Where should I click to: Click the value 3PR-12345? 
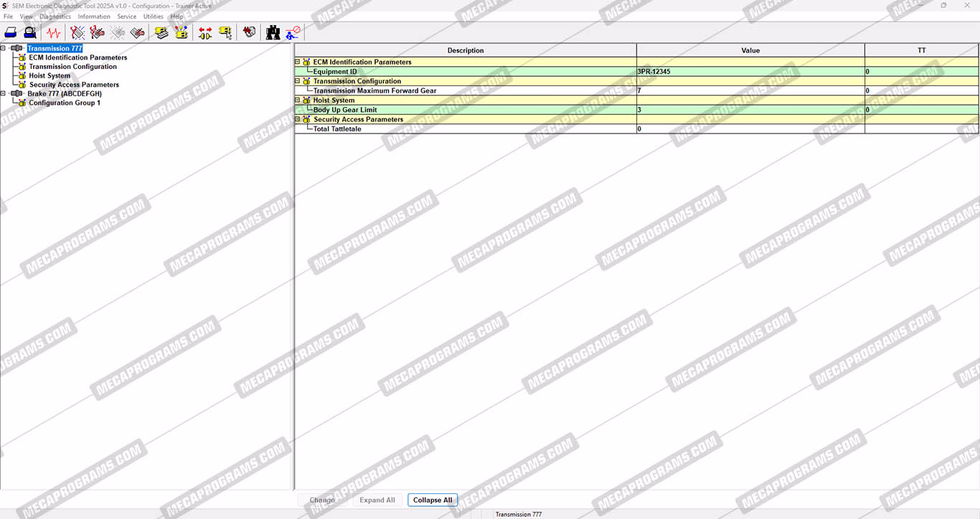click(654, 72)
